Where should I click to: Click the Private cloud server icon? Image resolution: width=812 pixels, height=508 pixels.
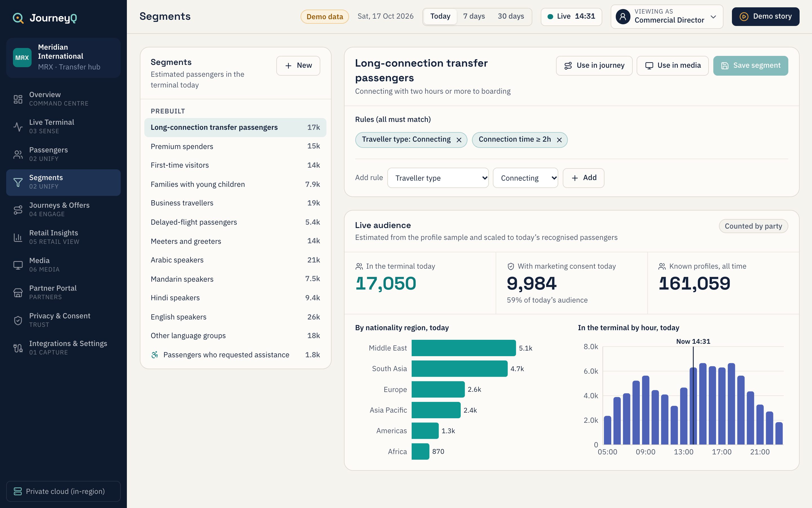[18, 491]
